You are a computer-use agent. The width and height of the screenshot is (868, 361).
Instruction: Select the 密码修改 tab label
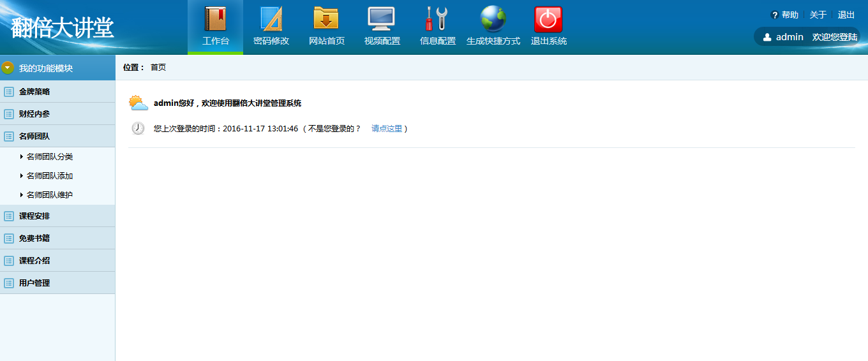271,41
